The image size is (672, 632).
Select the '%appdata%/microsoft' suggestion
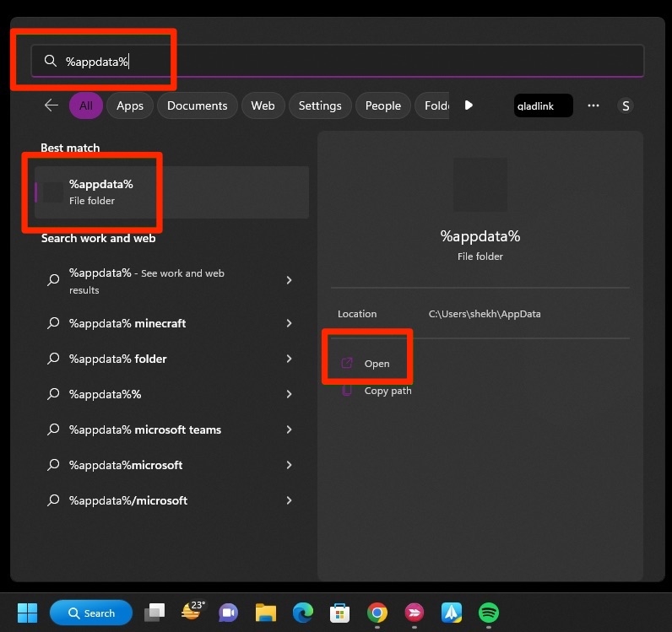[171, 500]
